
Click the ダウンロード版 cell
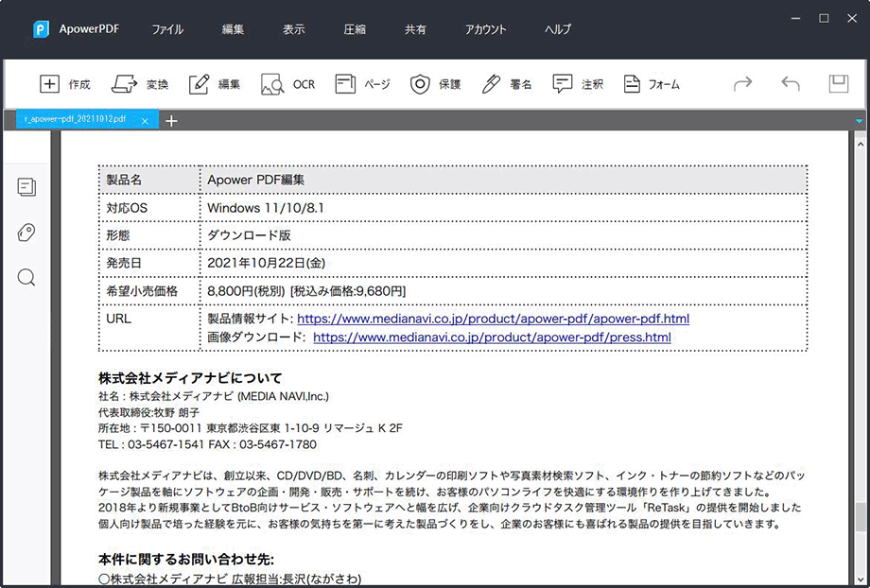[503, 235]
